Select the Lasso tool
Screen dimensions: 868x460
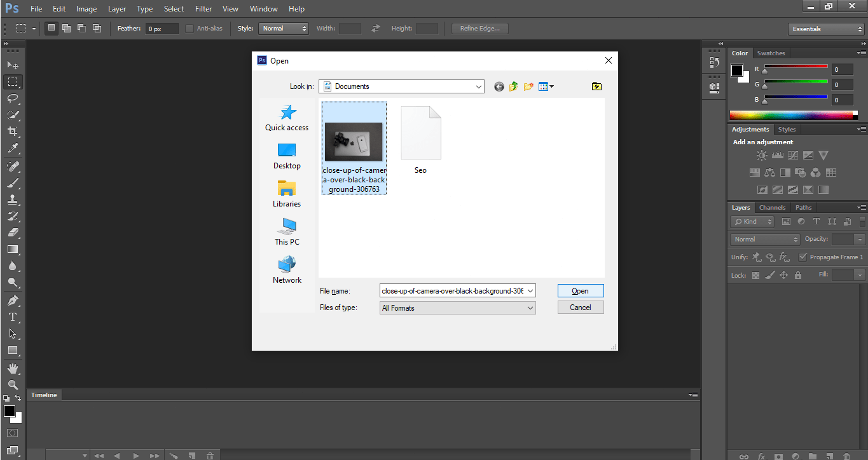[x=13, y=98]
